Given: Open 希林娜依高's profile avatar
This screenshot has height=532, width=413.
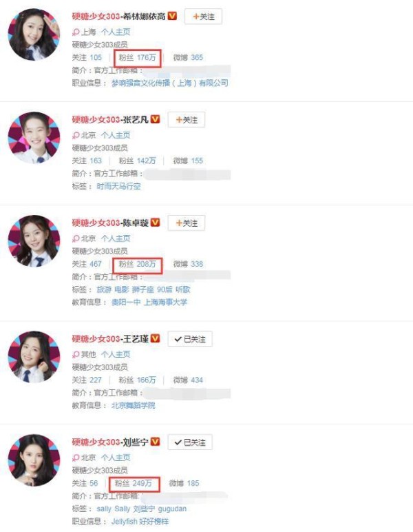Looking at the screenshot, I should 34,34.
